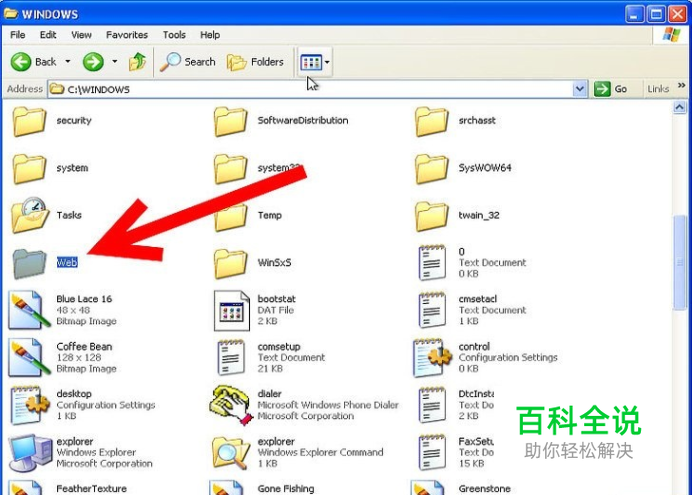Open the Views dropdown arrow
The height and width of the screenshot is (495, 692).
(327, 62)
